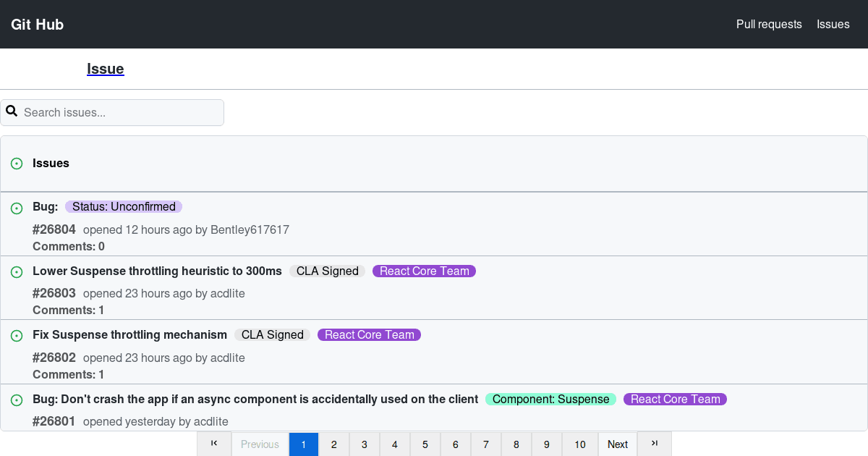Click 'Comments: 1' under issue #26803

pos(69,310)
